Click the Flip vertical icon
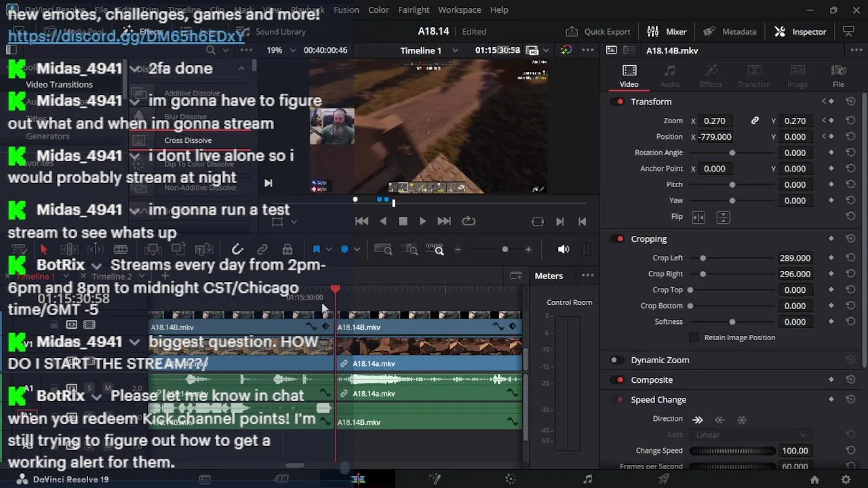 pyautogui.click(x=723, y=217)
